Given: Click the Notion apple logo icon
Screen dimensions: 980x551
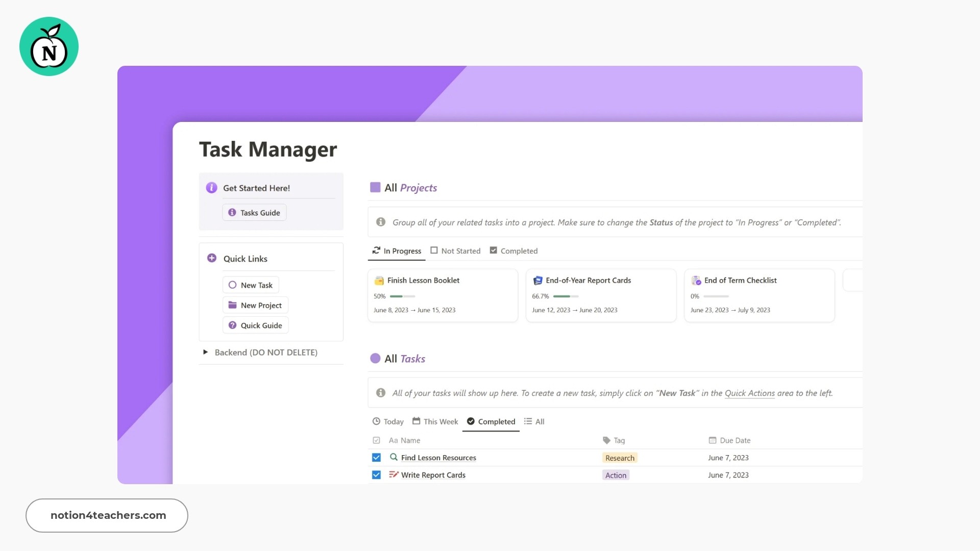Looking at the screenshot, I should click(48, 46).
